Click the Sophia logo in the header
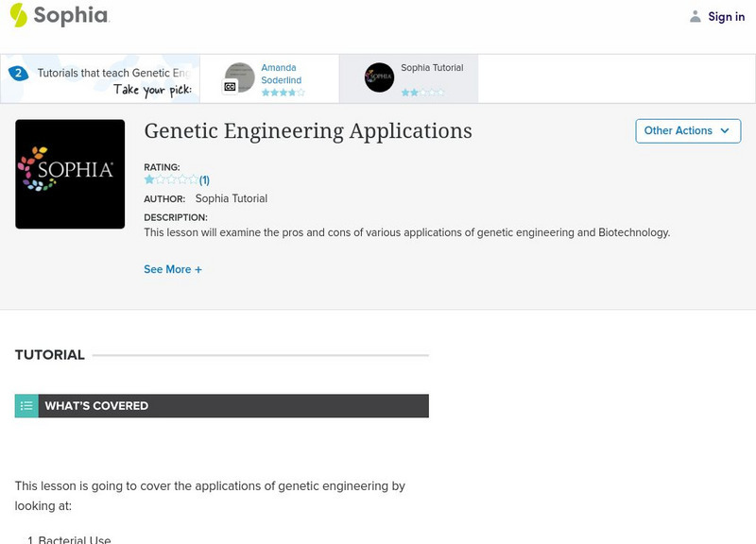The height and width of the screenshot is (544, 756). tap(59, 16)
